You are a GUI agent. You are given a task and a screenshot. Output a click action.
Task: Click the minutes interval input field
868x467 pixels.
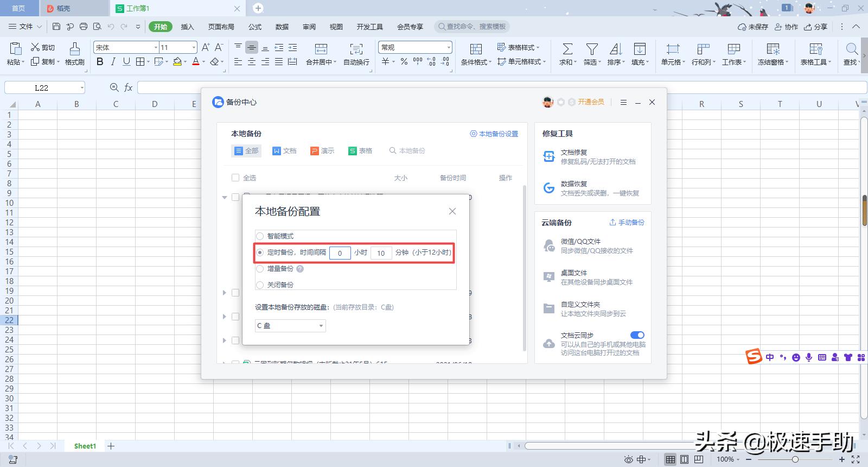click(381, 253)
